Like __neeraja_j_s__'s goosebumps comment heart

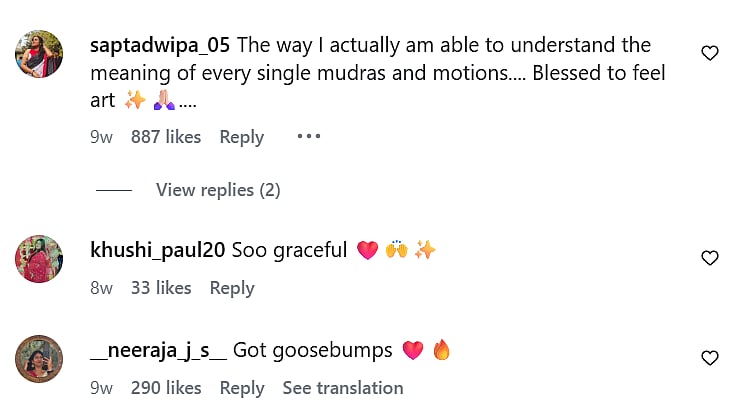pos(709,358)
